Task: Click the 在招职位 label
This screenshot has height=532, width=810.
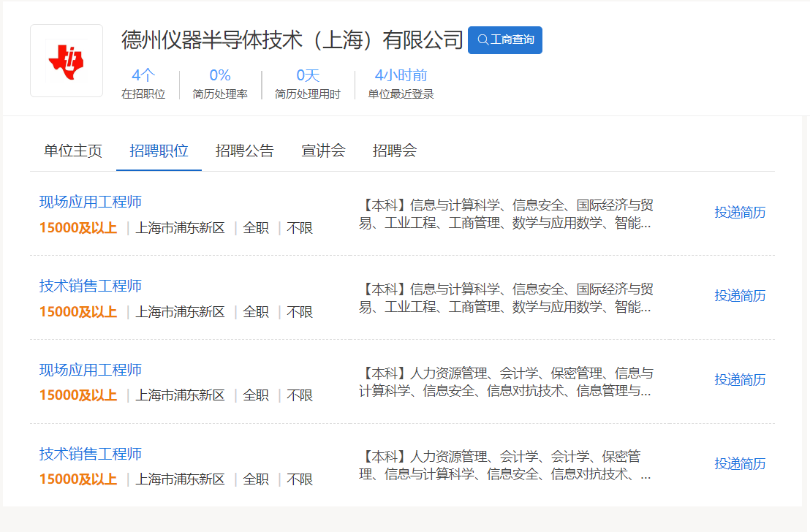Action: click(x=143, y=94)
